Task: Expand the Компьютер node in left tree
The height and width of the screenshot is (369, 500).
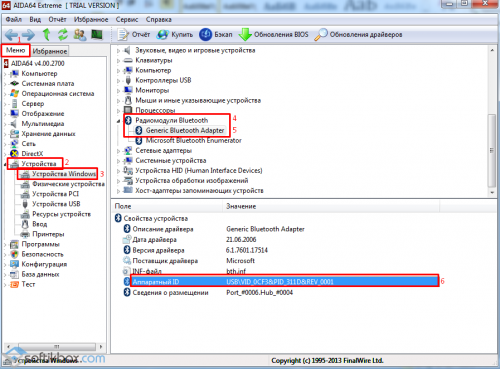Action: (x=6, y=74)
